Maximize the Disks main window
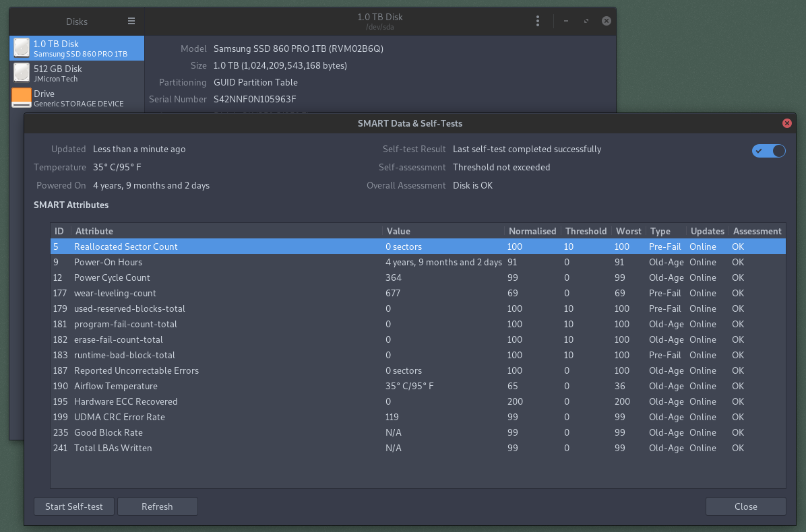 (586, 21)
